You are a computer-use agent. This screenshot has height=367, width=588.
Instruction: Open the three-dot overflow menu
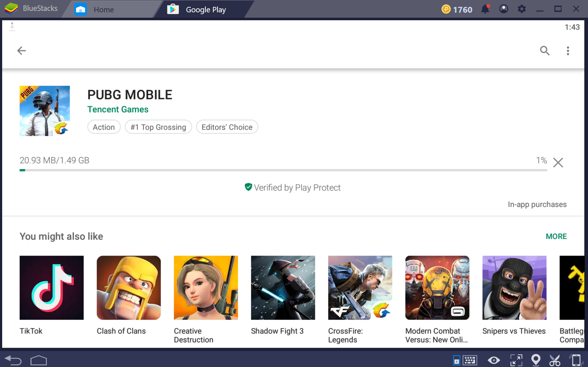point(568,51)
